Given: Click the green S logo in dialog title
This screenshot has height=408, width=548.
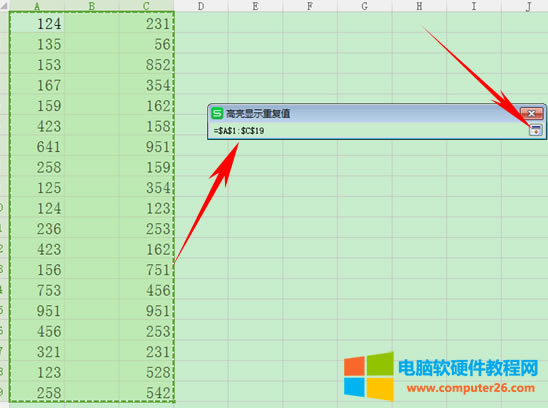Looking at the screenshot, I should coord(217,113).
